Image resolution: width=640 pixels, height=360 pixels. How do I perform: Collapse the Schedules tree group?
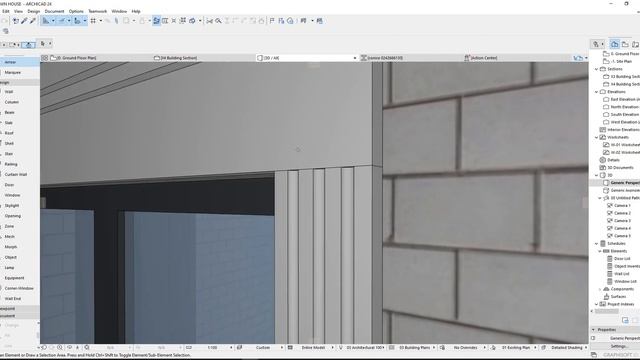point(596,243)
